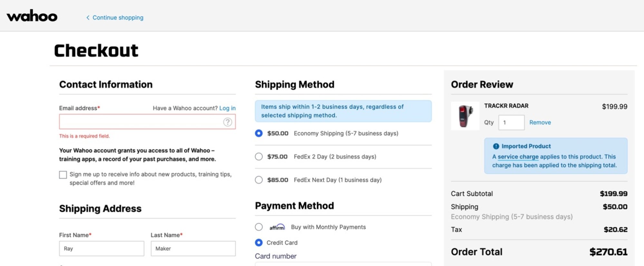Click the Log in link

pos(227,108)
